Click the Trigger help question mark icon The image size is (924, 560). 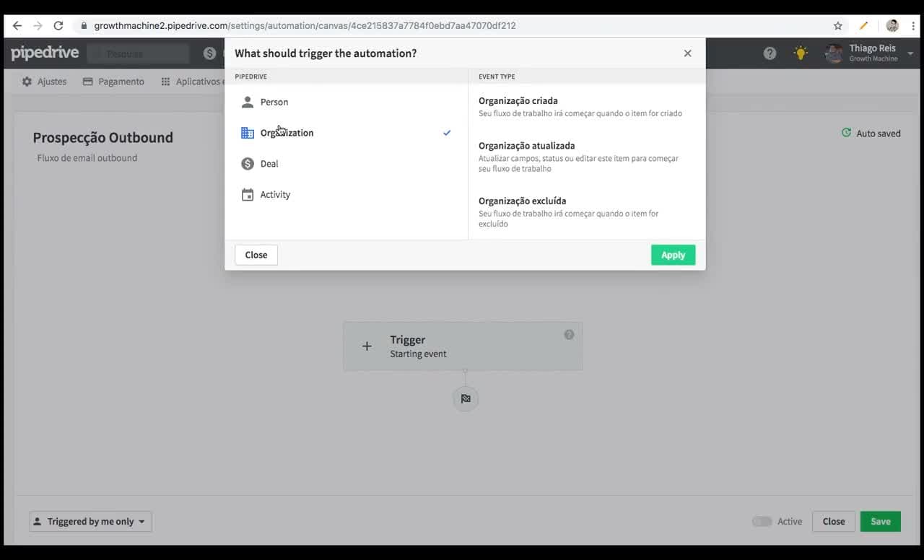tap(569, 334)
